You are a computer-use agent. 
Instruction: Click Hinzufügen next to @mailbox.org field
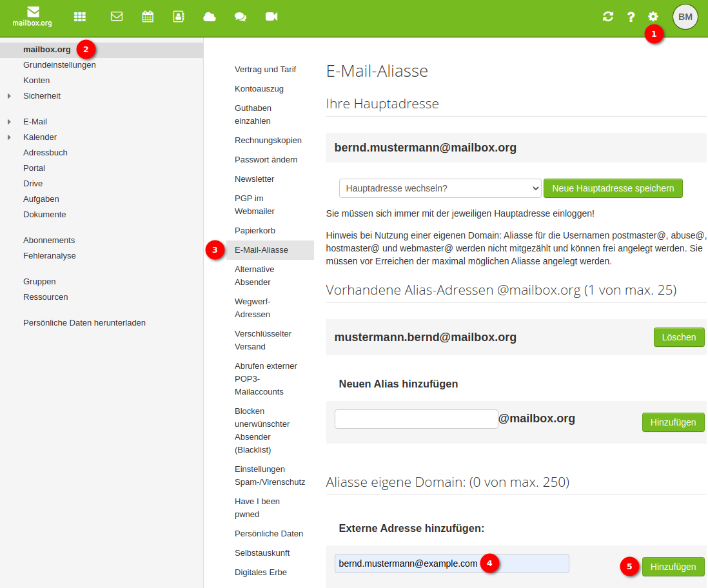673,422
